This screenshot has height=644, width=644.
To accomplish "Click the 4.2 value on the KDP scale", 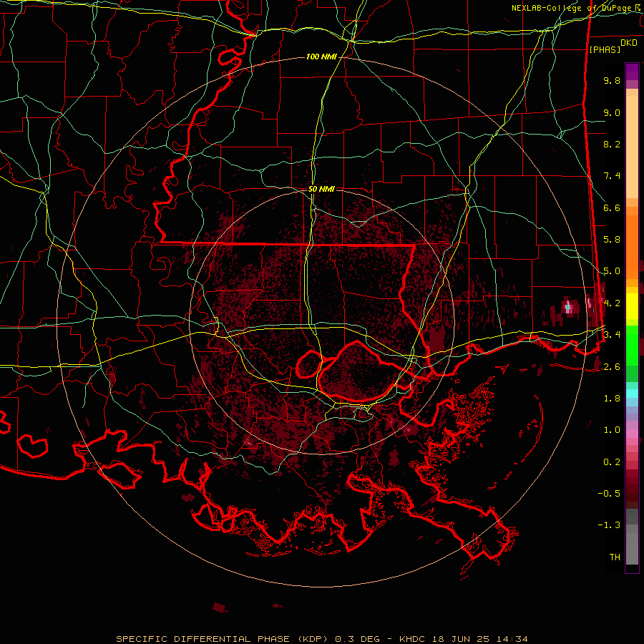I will tap(612, 303).
